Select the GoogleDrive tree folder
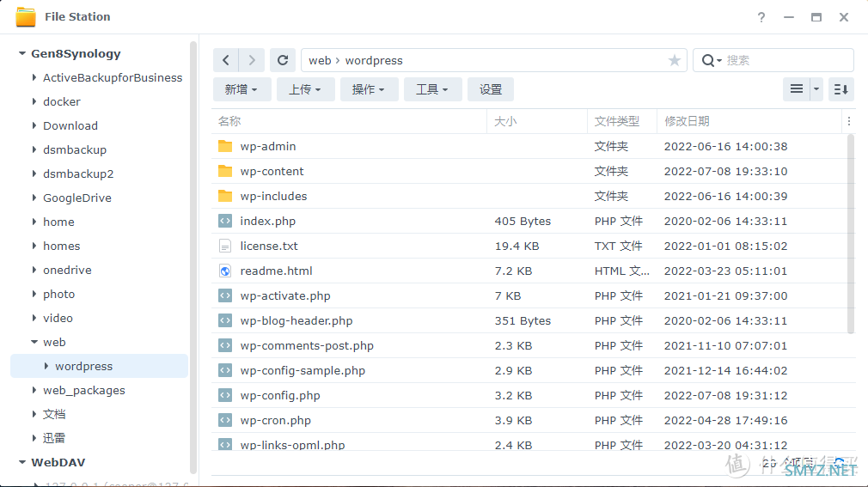This screenshot has width=868, height=487. 77,198
